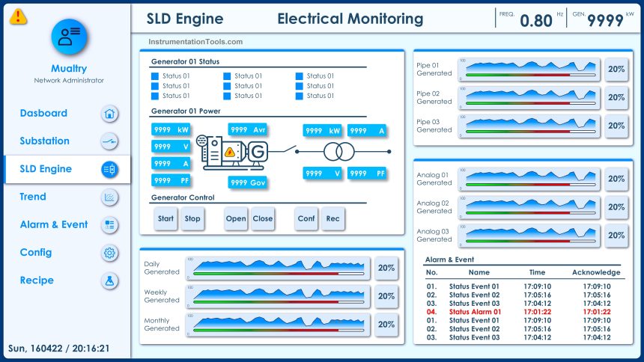Click the Pipe 01 Generated progress bar
This screenshot has height=362, width=644.
point(530,75)
